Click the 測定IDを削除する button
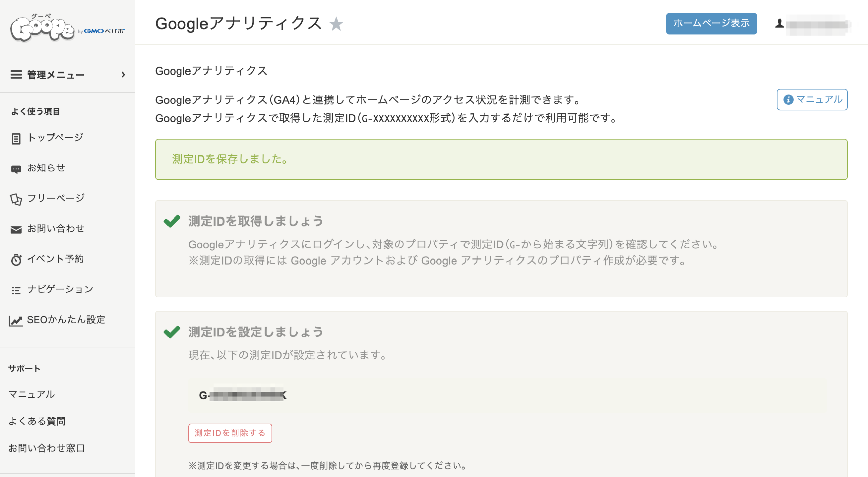This screenshot has width=868, height=477. (230, 433)
